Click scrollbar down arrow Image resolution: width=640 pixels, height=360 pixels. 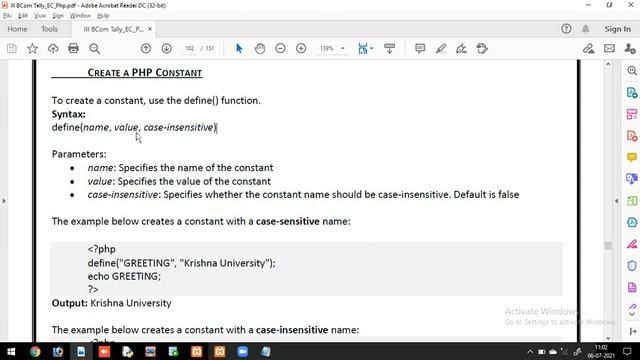[x=608, y=338]
